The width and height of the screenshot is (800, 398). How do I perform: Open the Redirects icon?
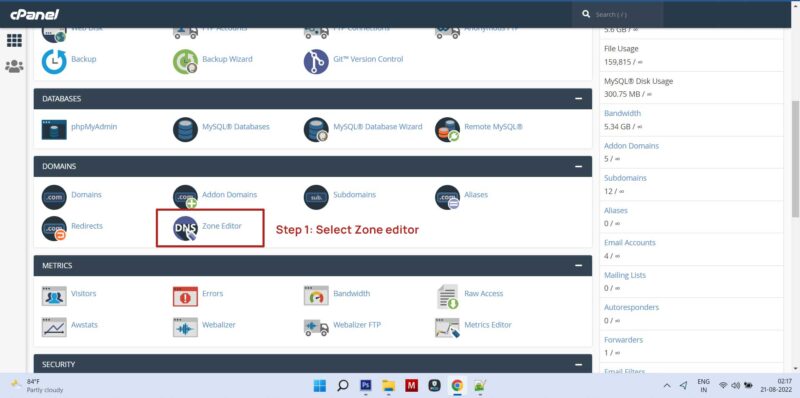(x=54, y=228)
